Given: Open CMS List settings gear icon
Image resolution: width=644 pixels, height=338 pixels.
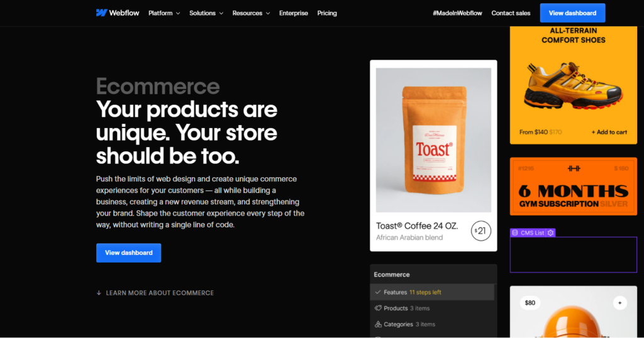Looking at the screenshot, I should click(x=551, y=232).
